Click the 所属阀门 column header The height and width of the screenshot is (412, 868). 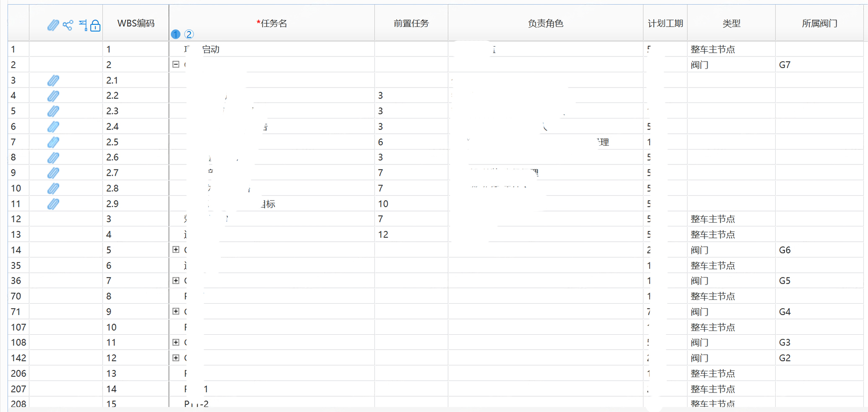pos(819,23)
